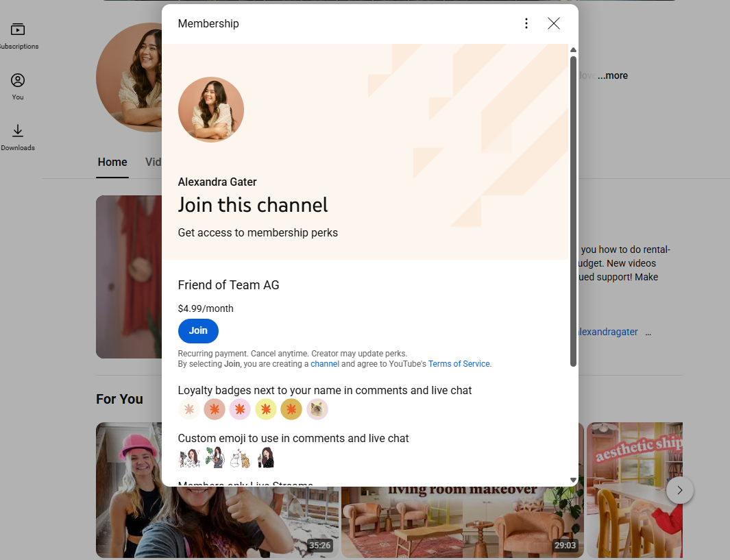Click the first pale loyalty badge

(189, 410)
